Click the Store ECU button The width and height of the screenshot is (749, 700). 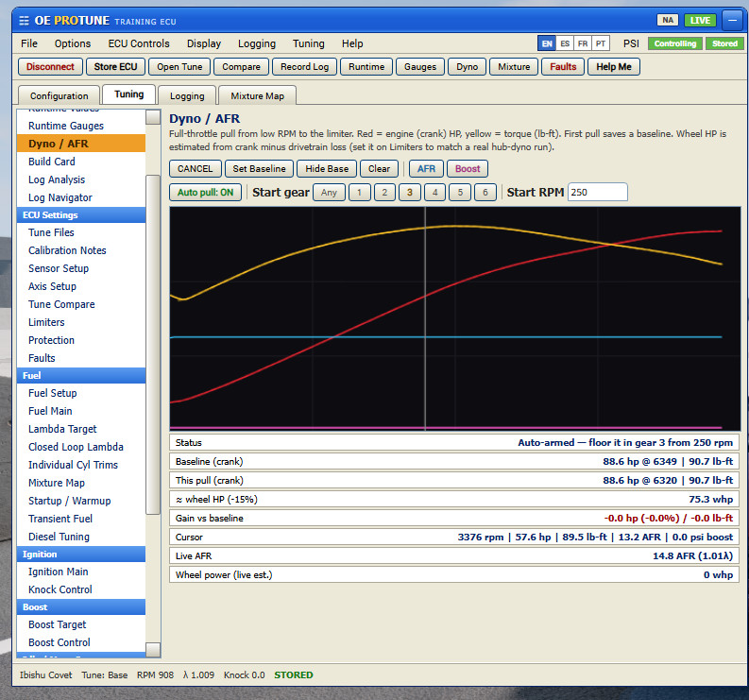pos(115,66)
